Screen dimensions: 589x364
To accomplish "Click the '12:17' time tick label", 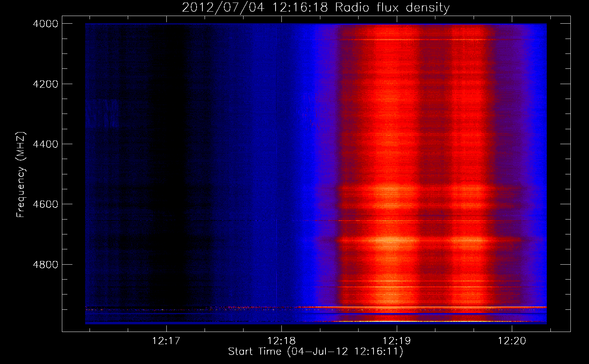I will [166, 341].
